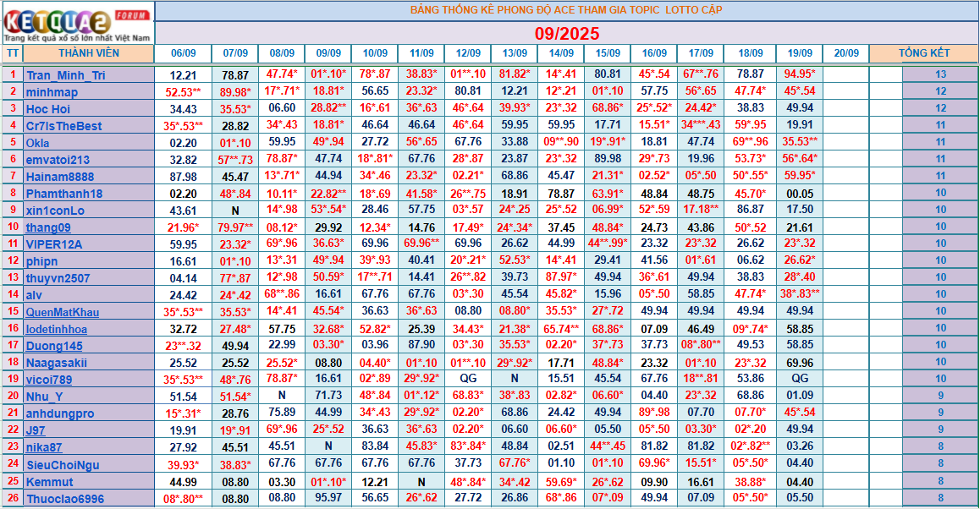Click the anhdungpro member name

pyautogui.click(x=59, y=413)
